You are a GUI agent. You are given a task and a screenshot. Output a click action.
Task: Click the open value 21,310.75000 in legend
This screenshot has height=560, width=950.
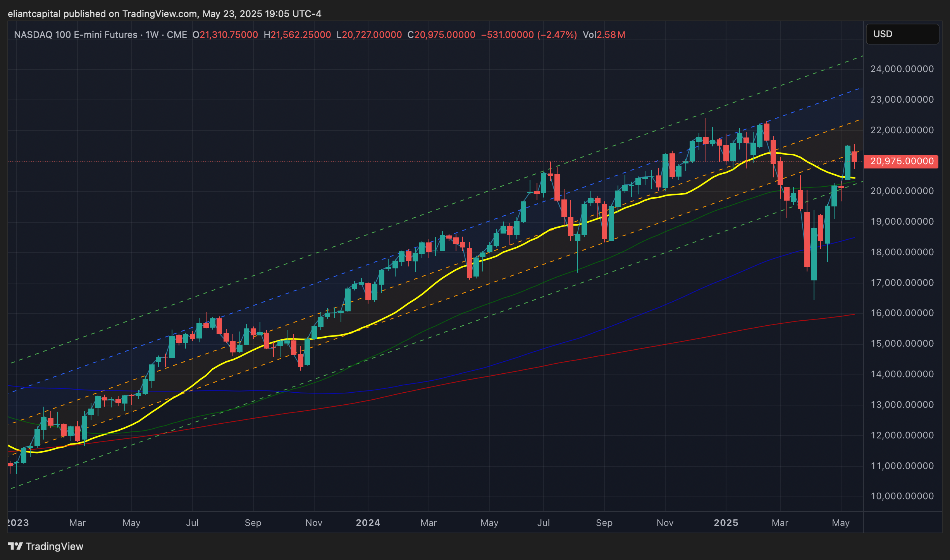(x=229, y=35)
